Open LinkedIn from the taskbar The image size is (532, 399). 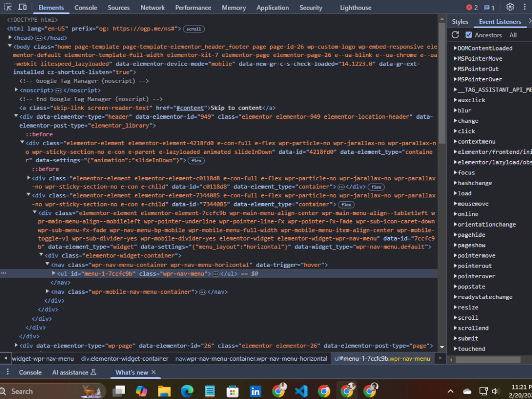click(255, 391)
